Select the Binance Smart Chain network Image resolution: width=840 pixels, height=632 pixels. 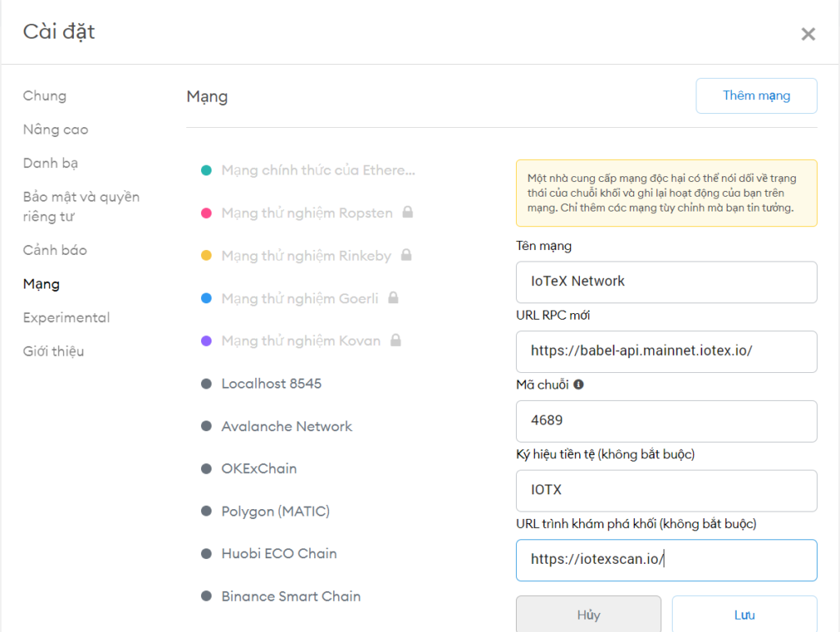point(291,596)
